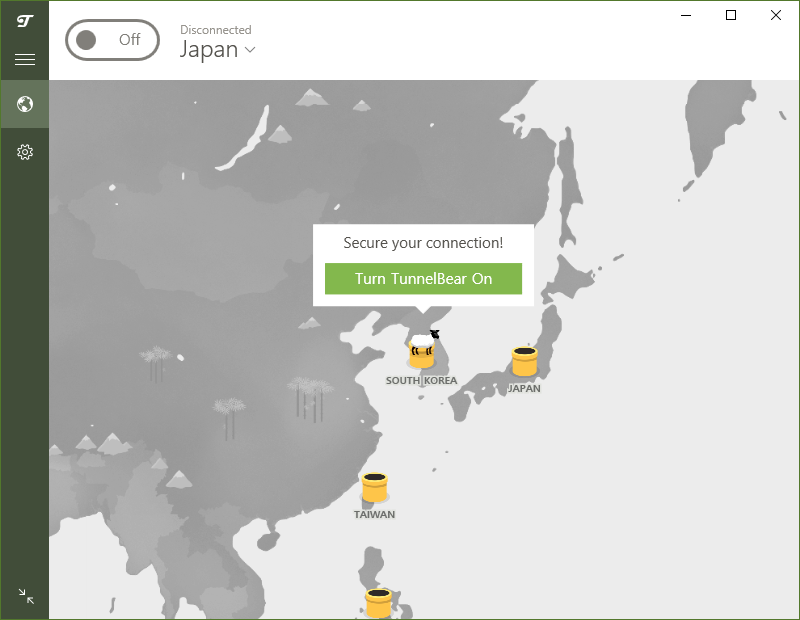Screen dimensions: 800x620
Task: Click the TunnelBear logo icon
Action: (x=24, y=21)
